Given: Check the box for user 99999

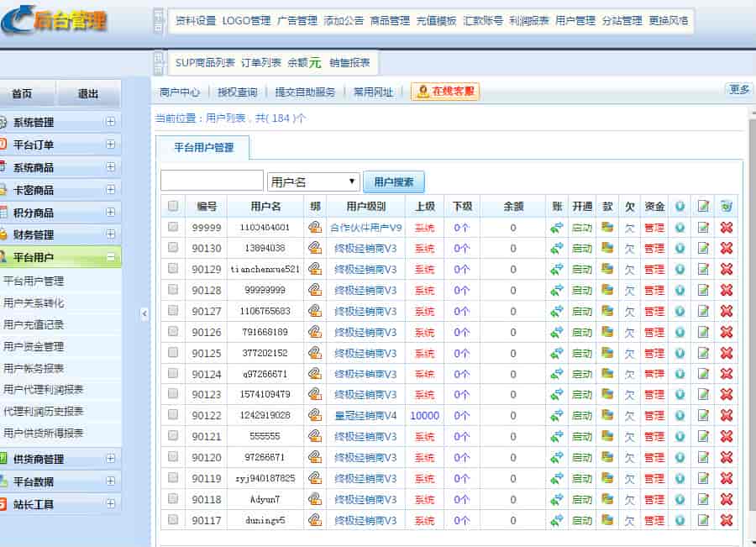Looking at the screenshot, I should click(x=173, y=227).
